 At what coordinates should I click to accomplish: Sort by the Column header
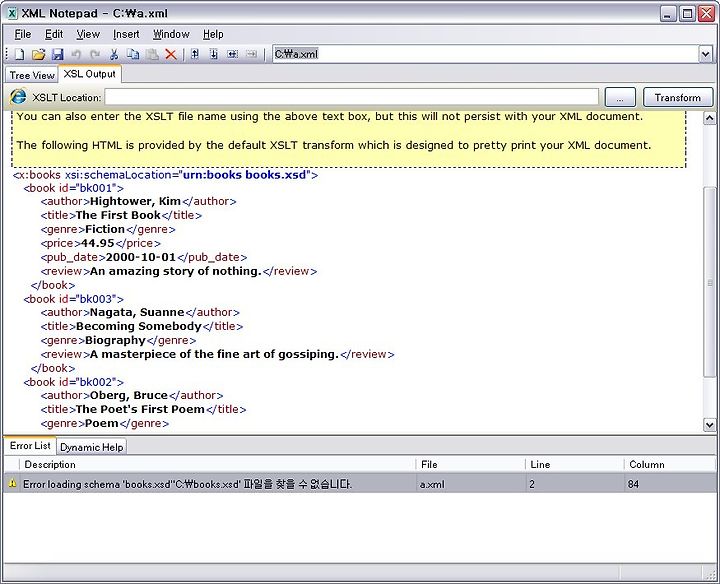pyautogui.click(x=669, y=464)
